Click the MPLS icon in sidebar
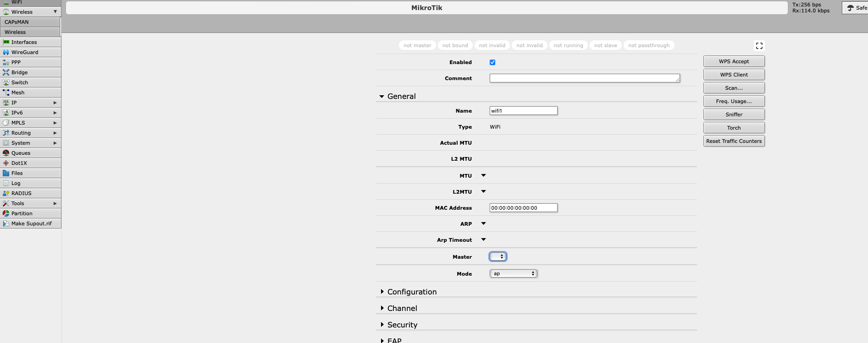This screenshot has width=868, height=343. point(6,123)
